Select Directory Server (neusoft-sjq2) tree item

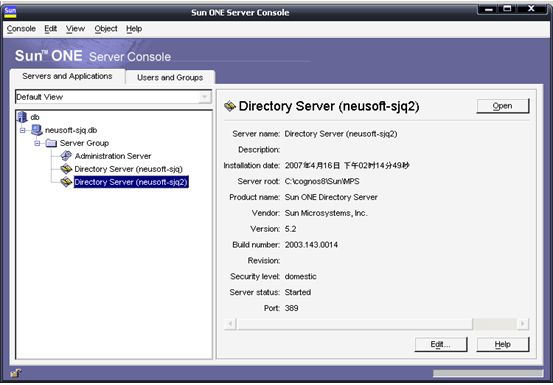pyautogui.click(x=131, y=182)
